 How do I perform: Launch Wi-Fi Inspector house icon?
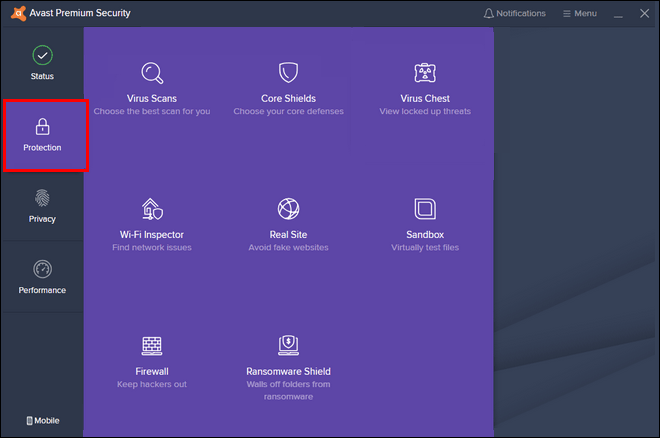[152, 209]
